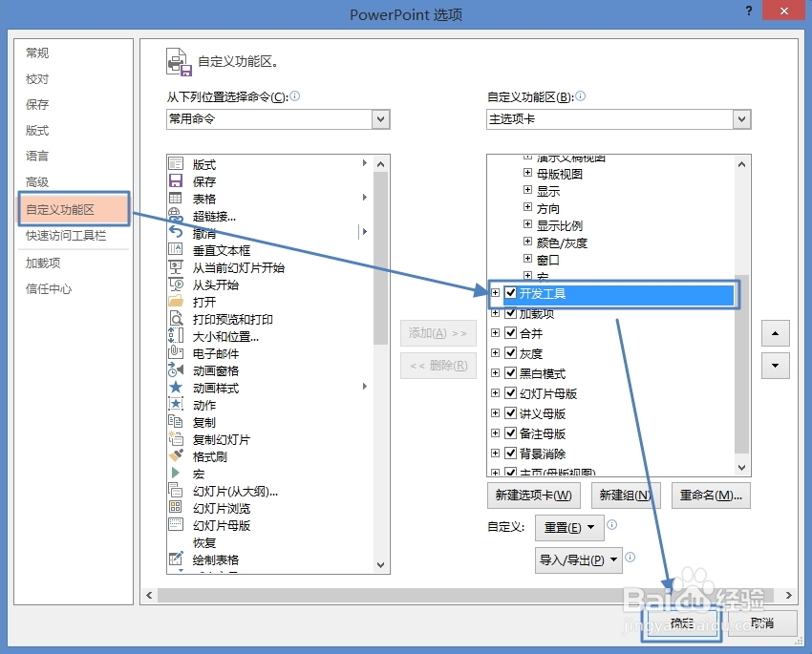Toggle the 加载项 checkbox in tab list
This screenshot has height=654, width=812.
pyautogui.click(x=511, y=313)
